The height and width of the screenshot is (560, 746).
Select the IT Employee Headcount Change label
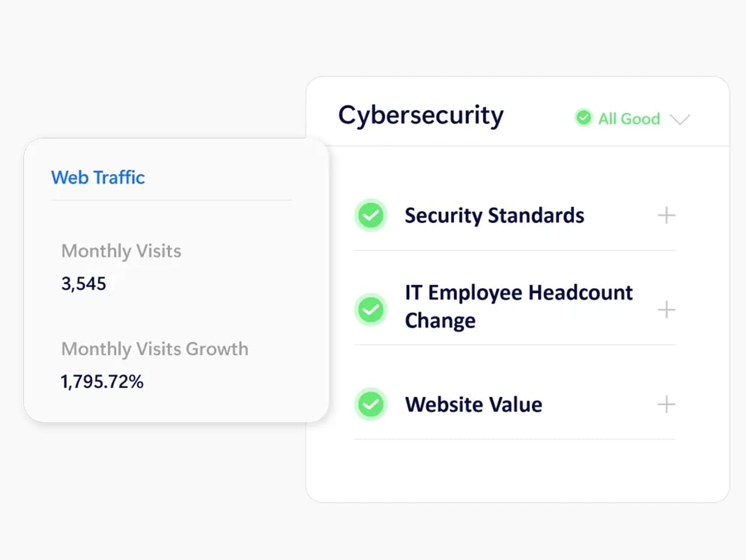click(519, 307)
